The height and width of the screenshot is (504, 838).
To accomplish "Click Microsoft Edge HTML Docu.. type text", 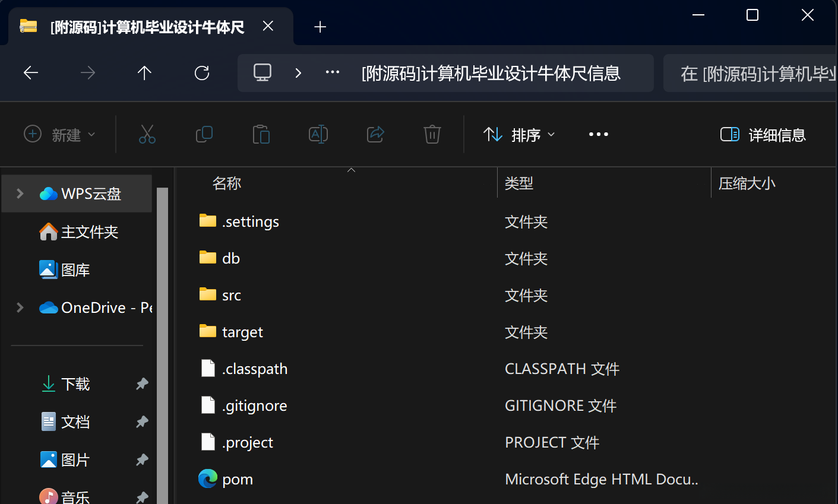I will 602,479.
